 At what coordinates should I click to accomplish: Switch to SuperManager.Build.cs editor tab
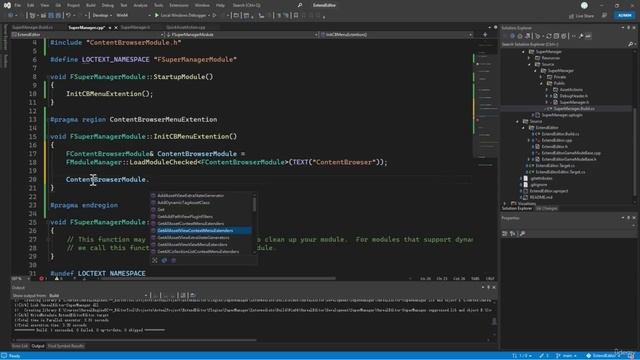[33, 28]
